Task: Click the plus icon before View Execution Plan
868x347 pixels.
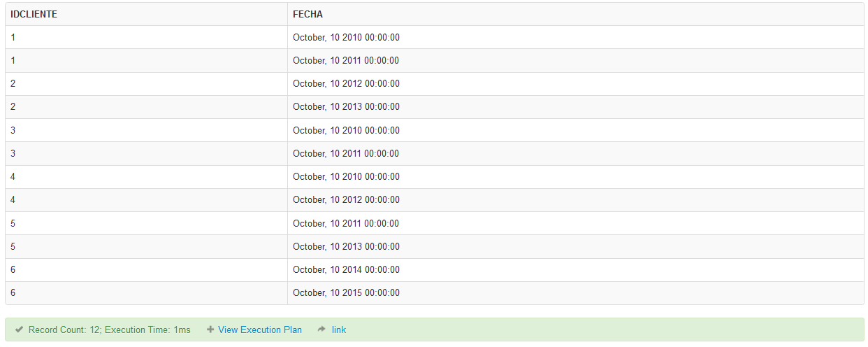Action: point(210,330)
